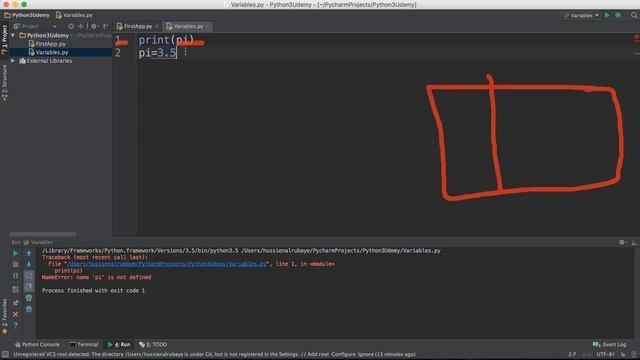Open the 6: TODO tool tab
This screenshot has width=640, height=360.
click(x=153, y=344)
